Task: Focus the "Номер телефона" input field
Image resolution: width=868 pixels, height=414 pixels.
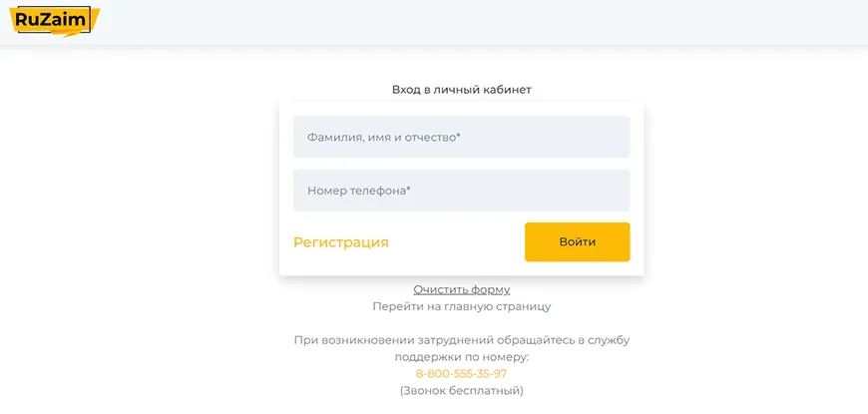Action: pyautogui.click(x=461, y=190)
